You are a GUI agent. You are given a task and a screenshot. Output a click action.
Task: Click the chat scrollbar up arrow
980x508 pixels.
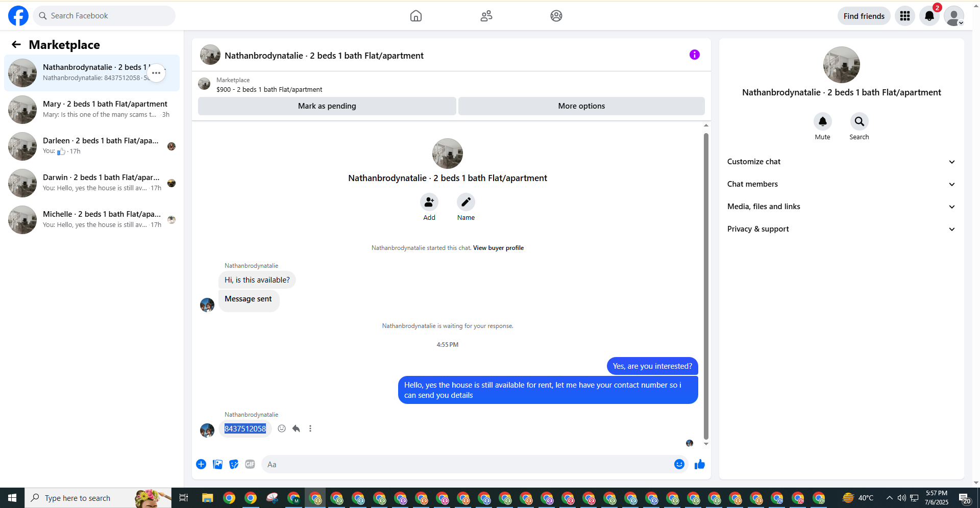click(706, 125)
